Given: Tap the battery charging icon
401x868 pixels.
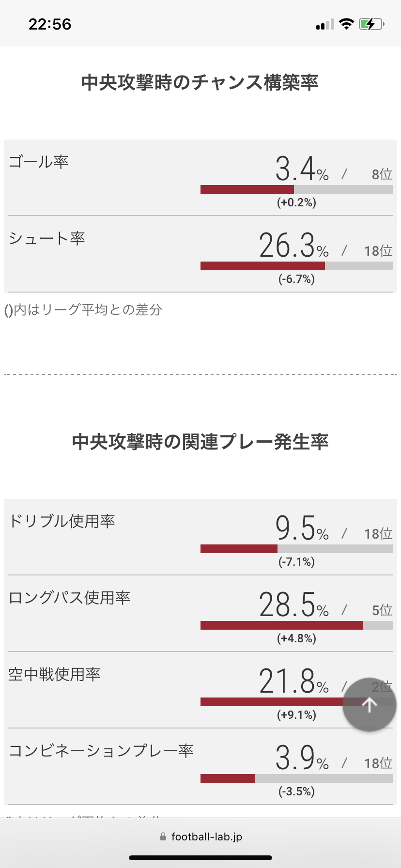Looking at the screenshot, I should coord(371,24).
